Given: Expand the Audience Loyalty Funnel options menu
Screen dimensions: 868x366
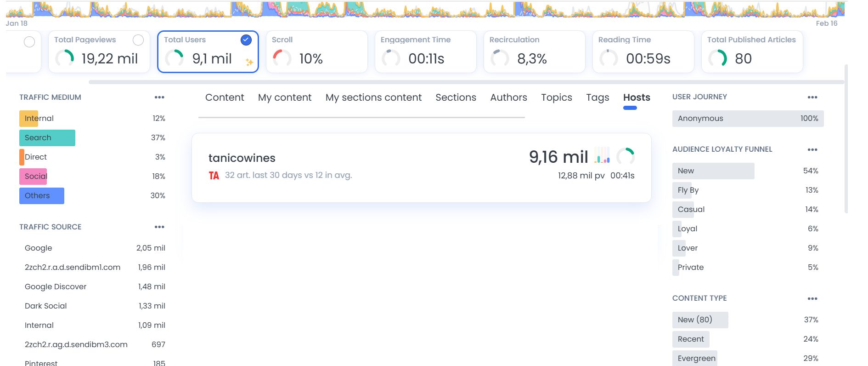Looking at the screenshot, I should click(x=812, y=150).
